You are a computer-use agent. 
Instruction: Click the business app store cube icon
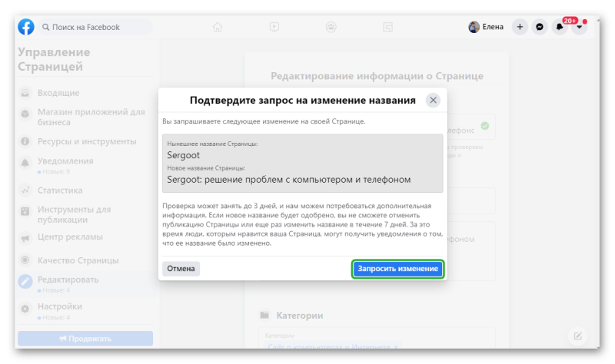25,114
